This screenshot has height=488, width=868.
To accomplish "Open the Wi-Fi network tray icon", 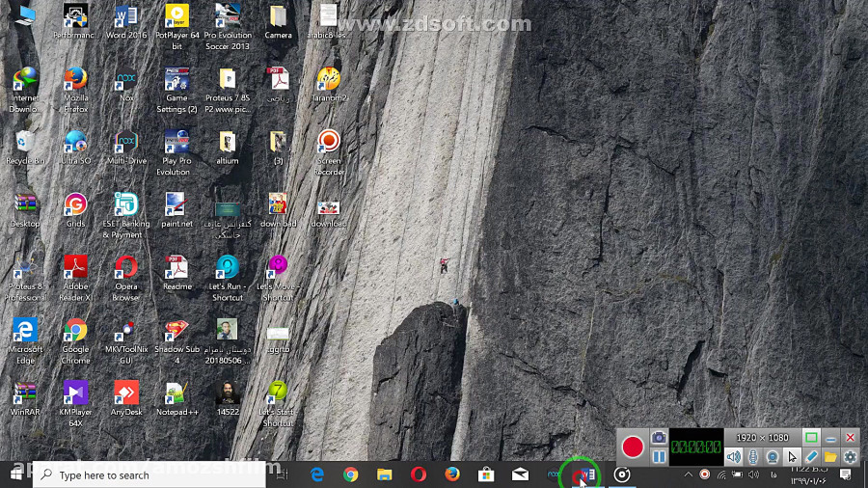I will 721,474.
